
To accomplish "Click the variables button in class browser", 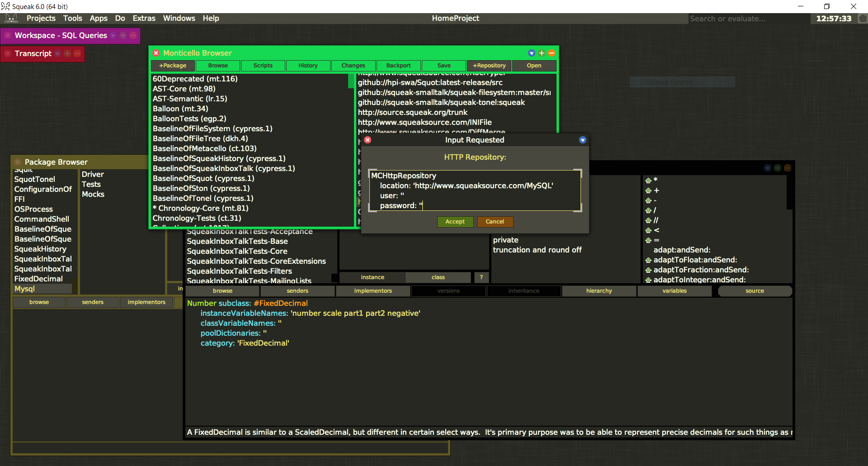I will tap(675, 291).
